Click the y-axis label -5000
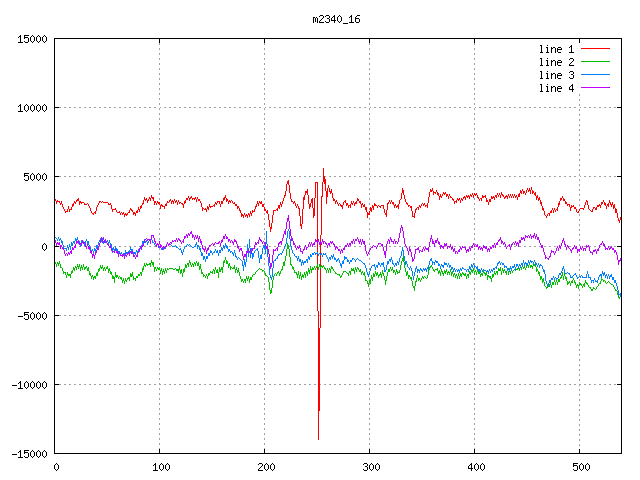Image resolution: width=640 pixels, height=480 pixels. point(32,316)
